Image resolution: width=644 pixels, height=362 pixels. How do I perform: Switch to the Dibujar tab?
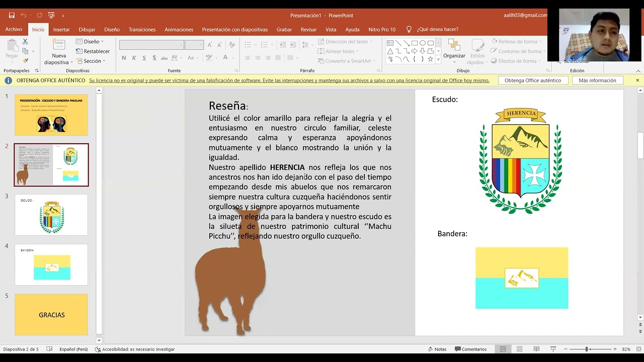click(87, 29)
